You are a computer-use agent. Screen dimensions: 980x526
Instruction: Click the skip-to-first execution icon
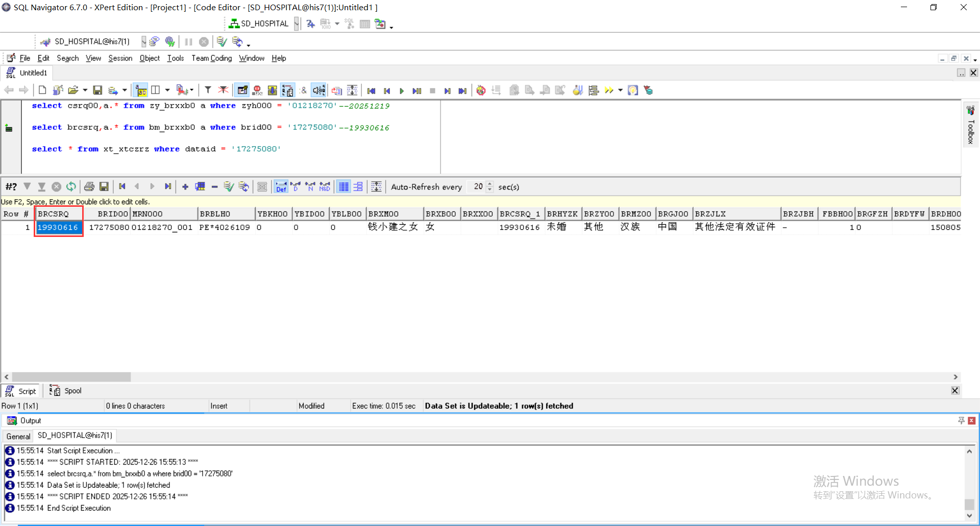(371, 91)
